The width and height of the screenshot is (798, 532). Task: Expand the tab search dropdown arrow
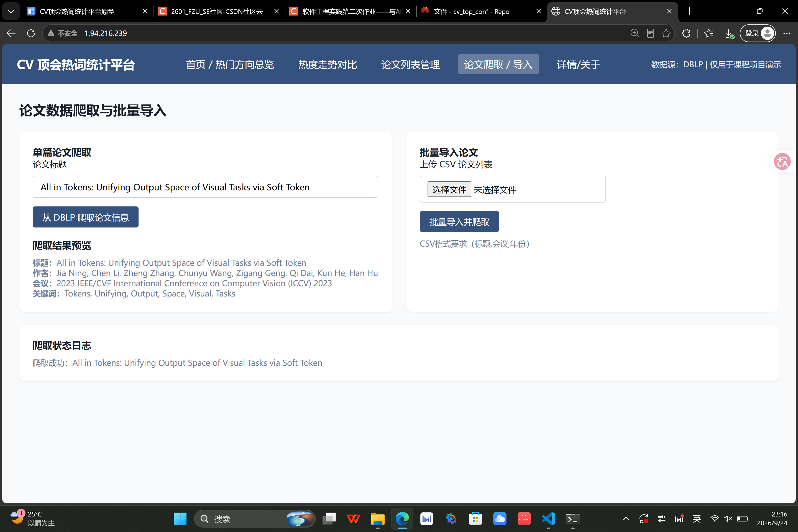pos(11,11)
